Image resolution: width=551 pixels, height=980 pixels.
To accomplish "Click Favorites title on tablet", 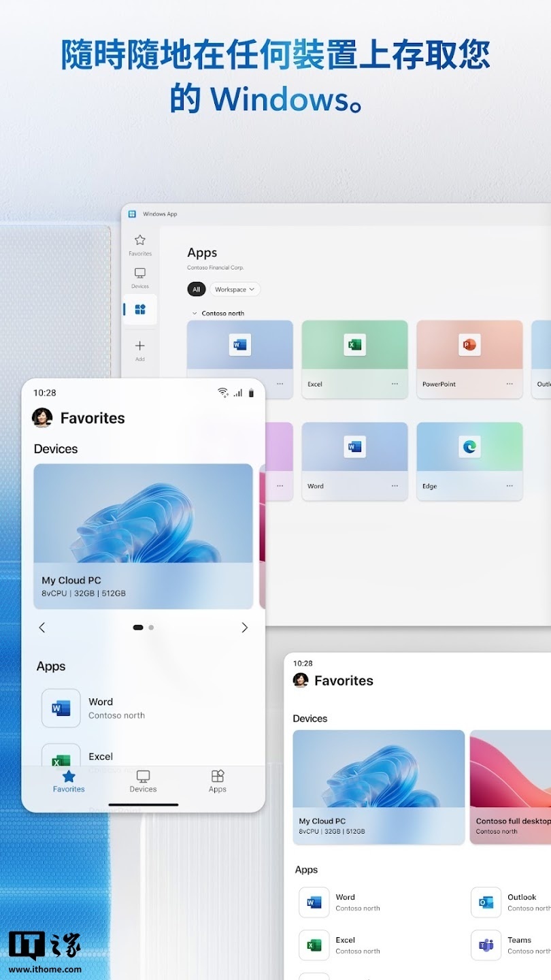I will tap(344, 681).
